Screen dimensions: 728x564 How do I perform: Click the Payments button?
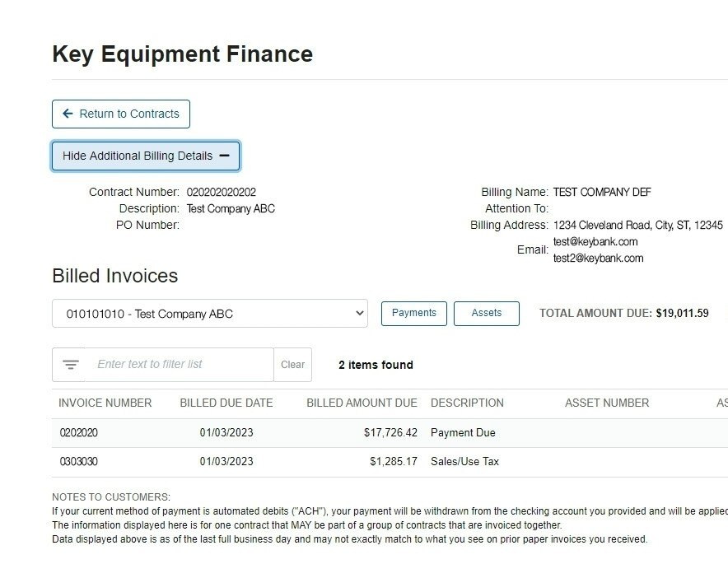click(413, 314)
